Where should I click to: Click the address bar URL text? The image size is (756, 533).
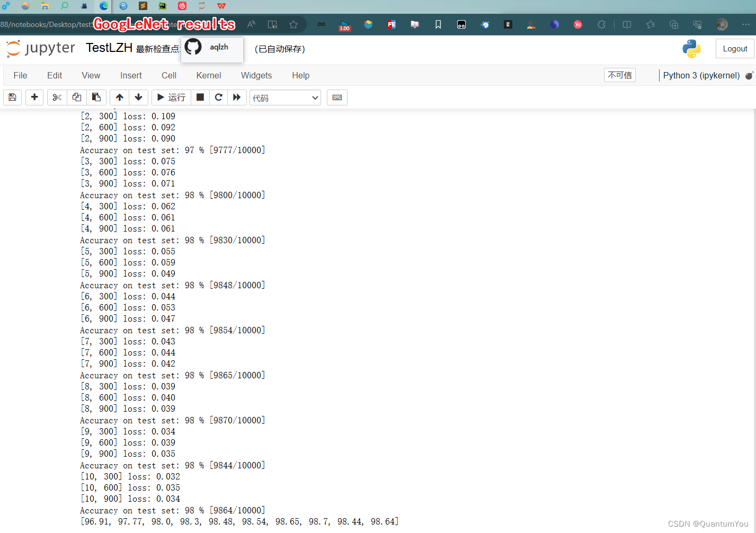pyautogui.click(x=47, y=24)
